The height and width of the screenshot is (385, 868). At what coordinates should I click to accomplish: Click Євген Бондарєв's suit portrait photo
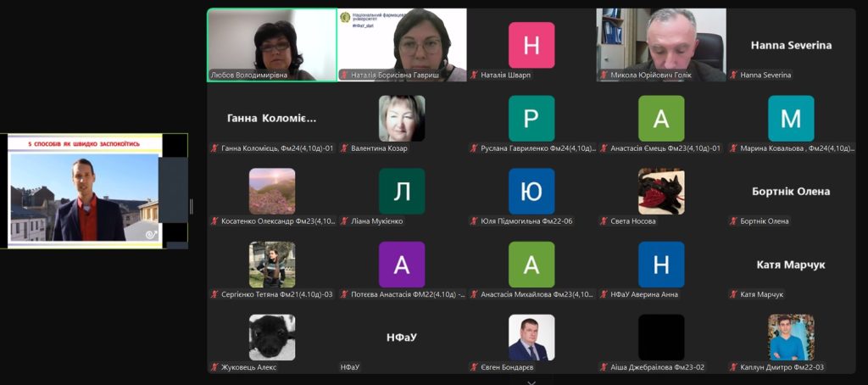click(531, 338)
